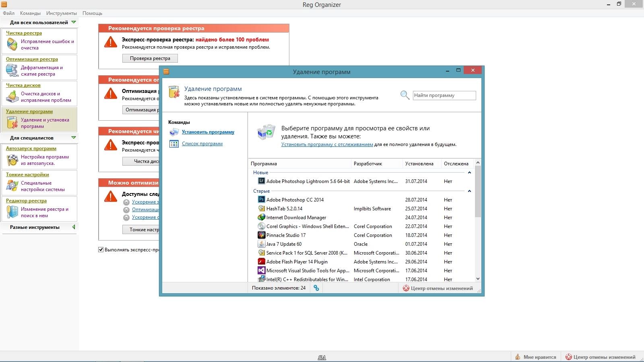Click the registry cleaning broom icon

(x=12, y=44)
